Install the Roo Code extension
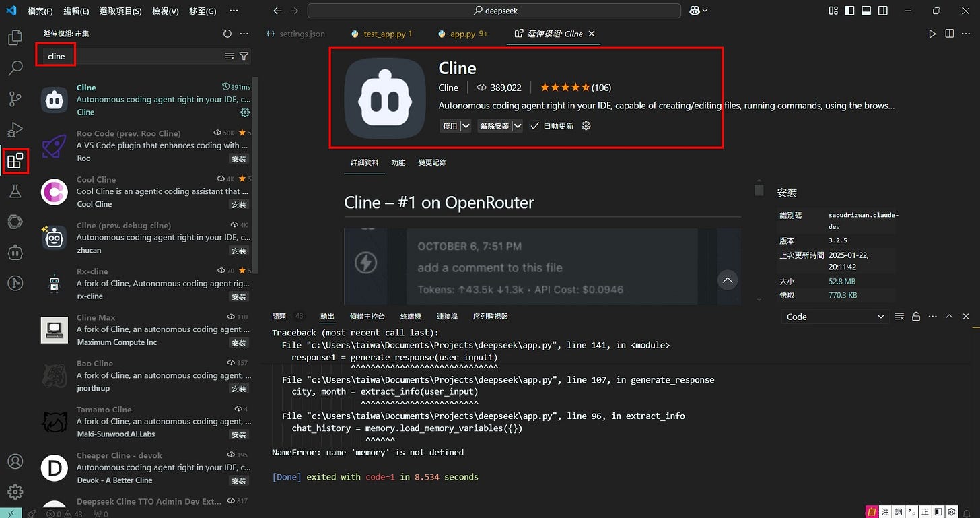This screenshot has height=518, width=980. (x=239, y=159)
